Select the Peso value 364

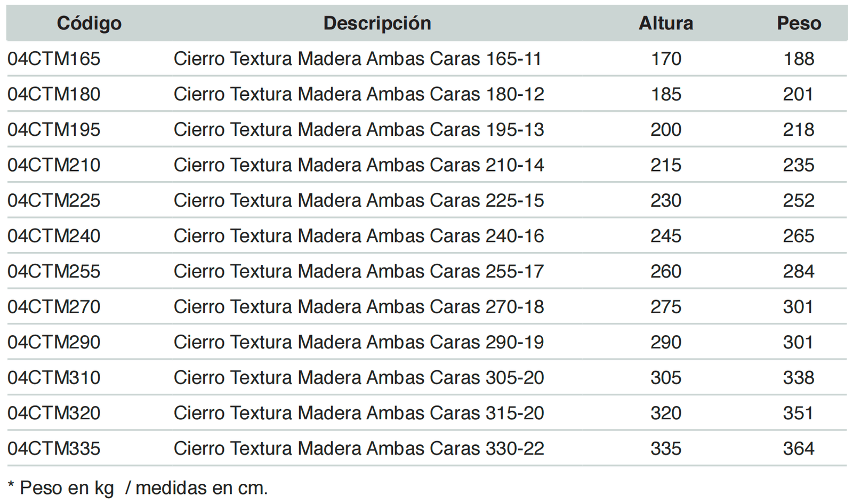pyautogui.click(x=799, y=448)
